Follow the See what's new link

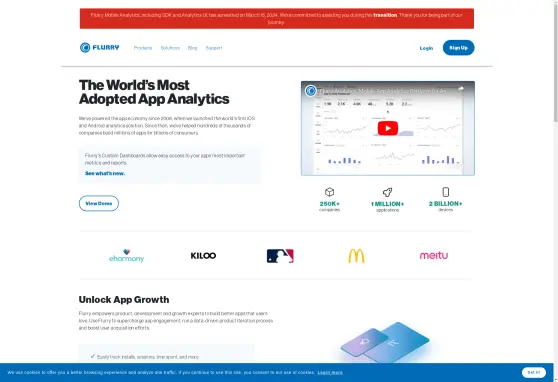[105, 173]
